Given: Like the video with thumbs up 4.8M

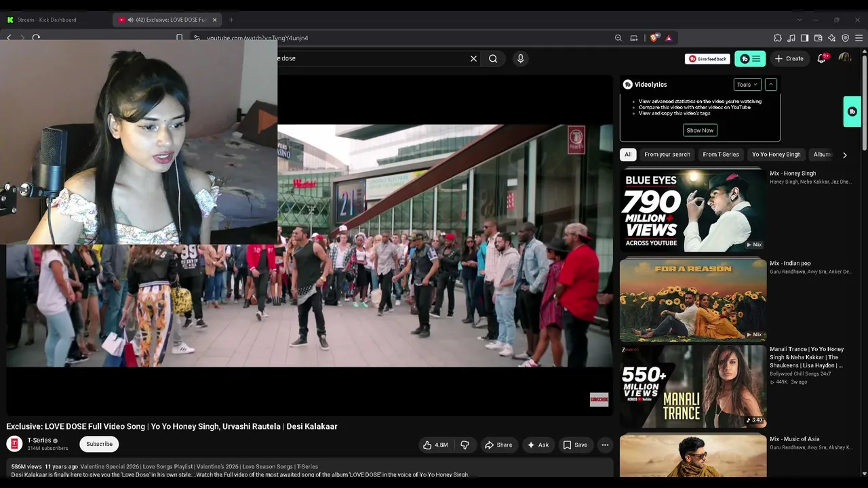Looking at the screenshot, I should tap(435, 445).
